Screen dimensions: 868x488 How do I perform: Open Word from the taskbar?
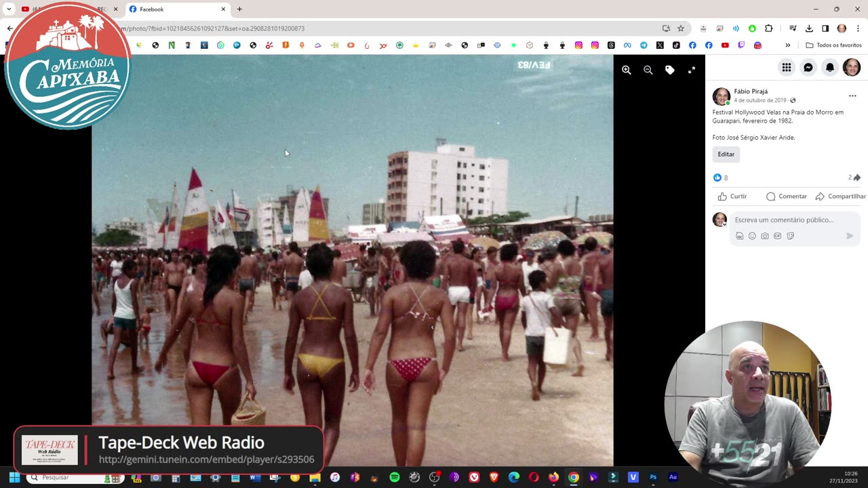255,477
